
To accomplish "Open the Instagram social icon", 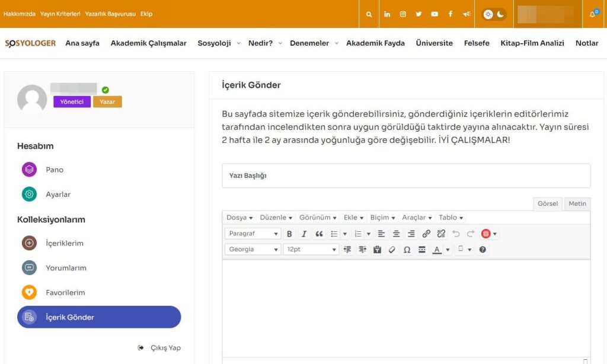I will (x=403, y=14).
